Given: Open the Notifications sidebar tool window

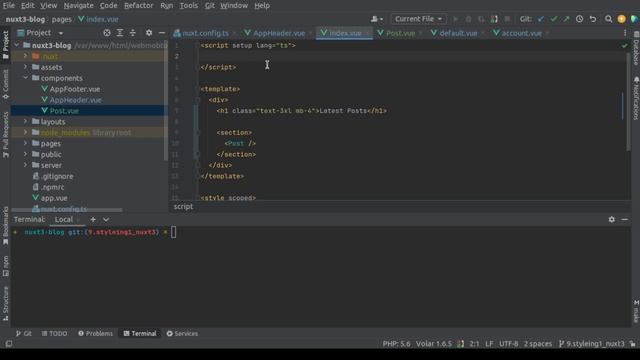Looking at the screenshot, I should tap(636, 98).
